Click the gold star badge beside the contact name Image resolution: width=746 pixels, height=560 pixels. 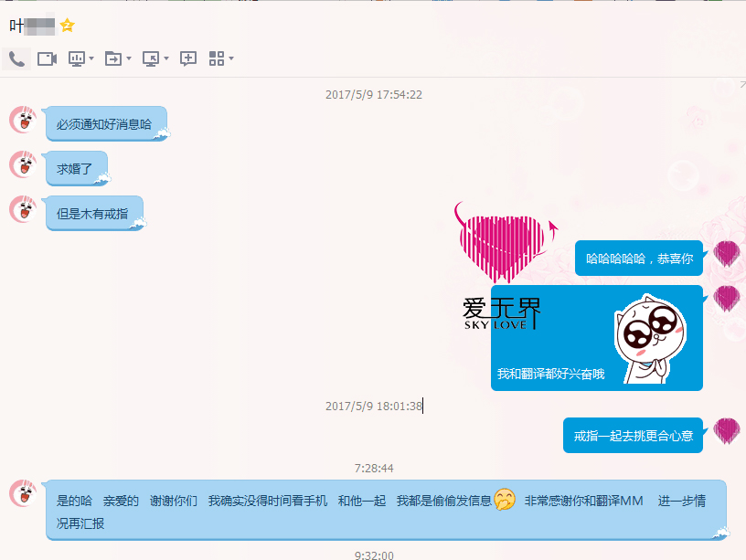(x=67, y=26)
